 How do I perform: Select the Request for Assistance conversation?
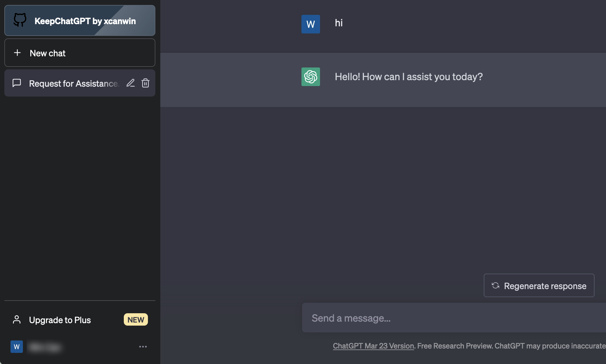point(73,84)
